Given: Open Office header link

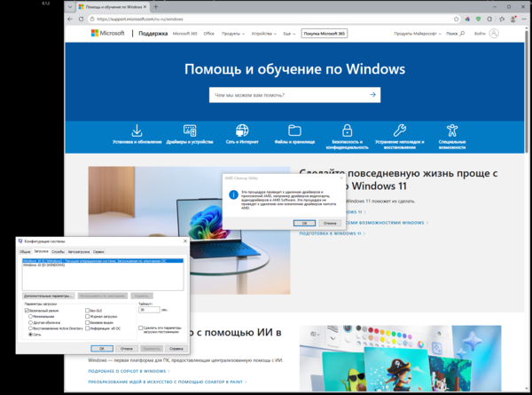Looking at the screenshot, I should pos(209,34).
